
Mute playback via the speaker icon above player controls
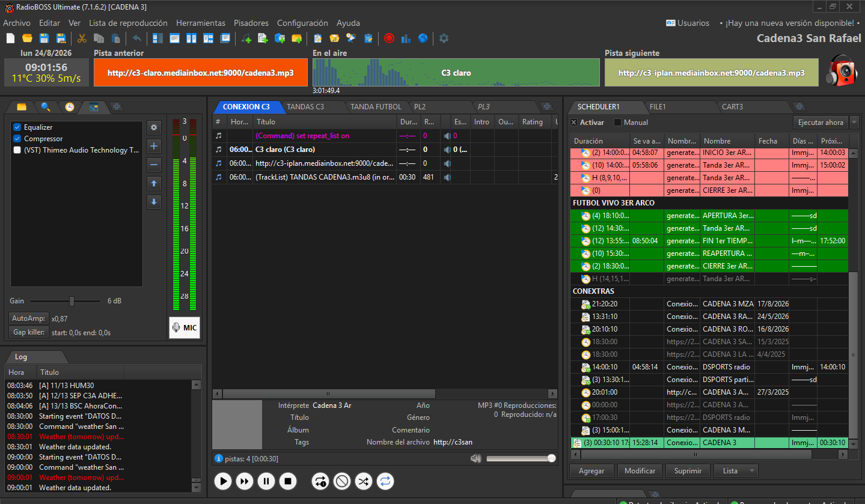[476, 458]
